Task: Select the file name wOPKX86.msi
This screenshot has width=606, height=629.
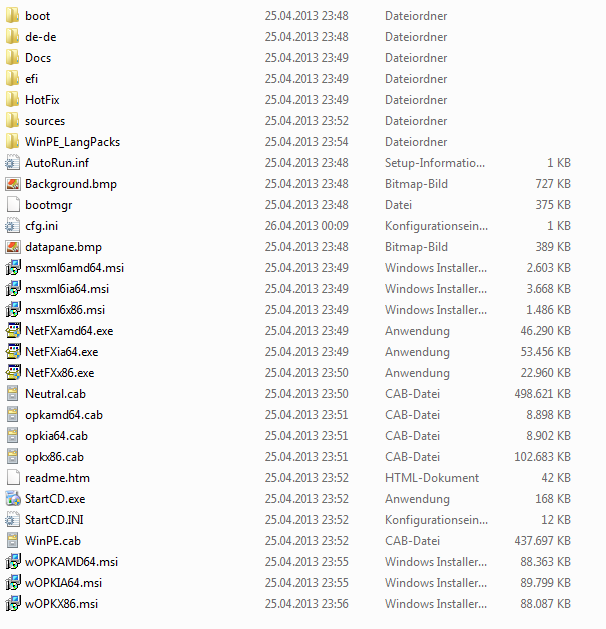Action: pyautogui.click(x=61, y=603)
